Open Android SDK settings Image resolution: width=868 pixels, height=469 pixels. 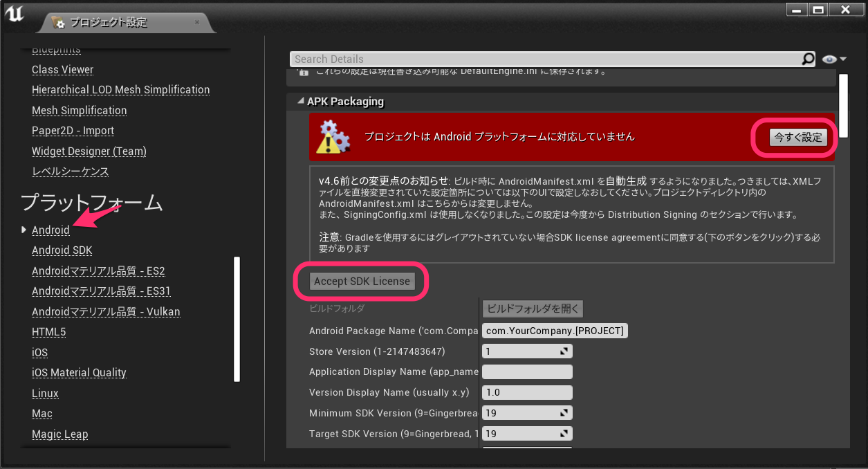(x=62, y=250)
